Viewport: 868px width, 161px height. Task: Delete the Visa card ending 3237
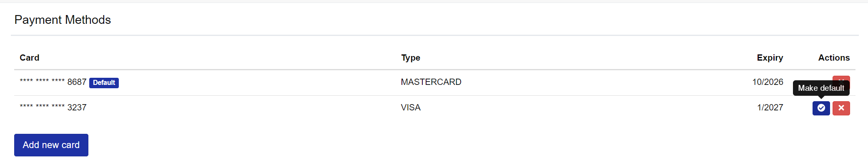click(841, 108)
